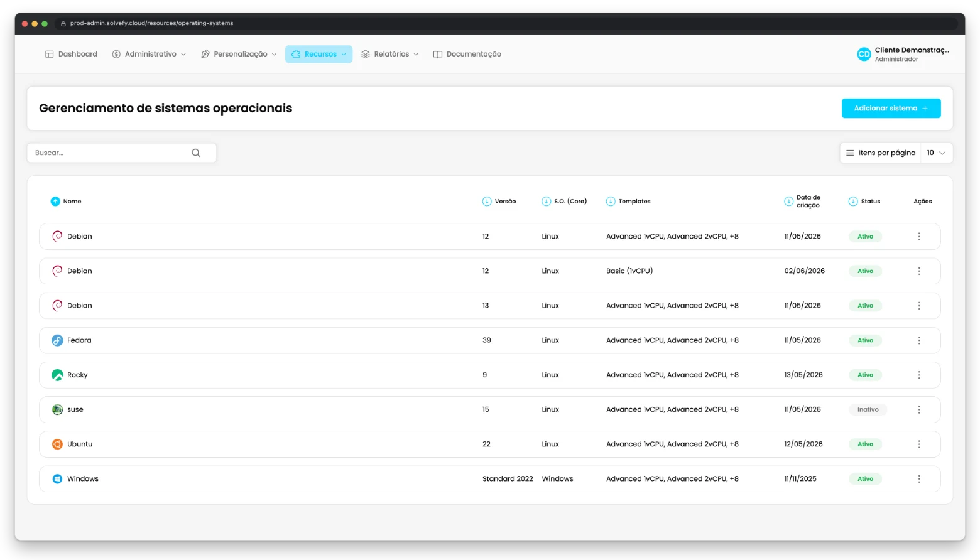
Task: Click the Ubuntu logo icon
Action: coord(57,444)
